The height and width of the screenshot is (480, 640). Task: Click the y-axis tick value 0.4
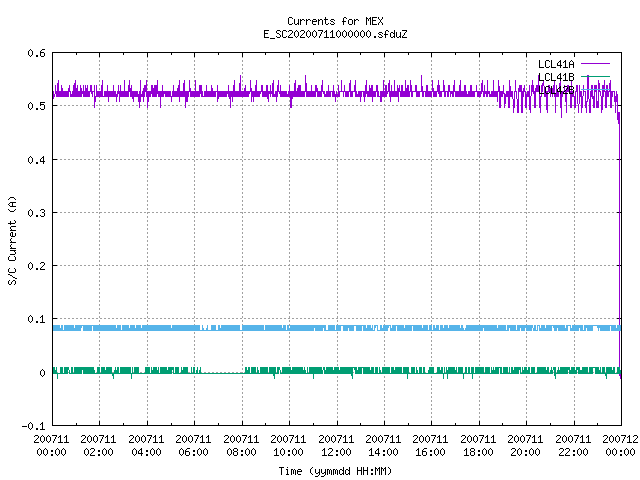pos(36,160)
